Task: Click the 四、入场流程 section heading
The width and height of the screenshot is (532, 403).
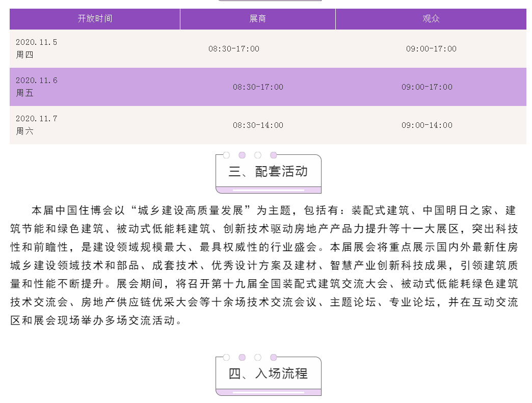Action: tap(268, 373)
